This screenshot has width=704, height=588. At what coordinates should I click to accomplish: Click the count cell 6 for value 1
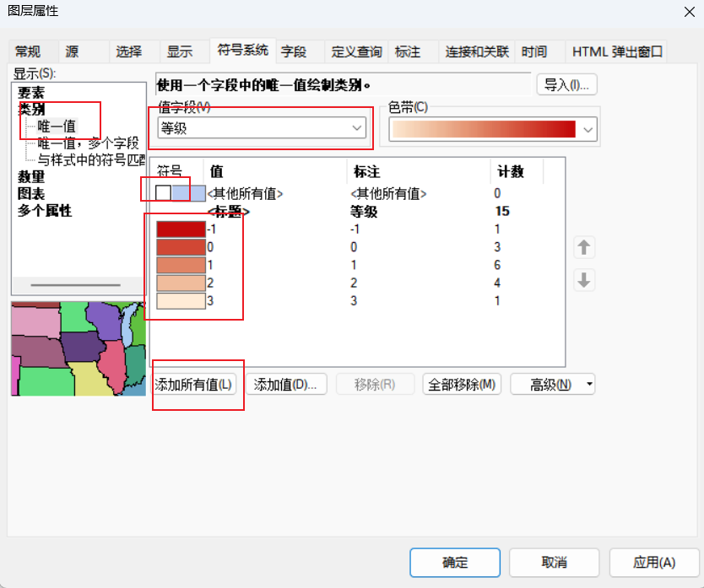497,265
